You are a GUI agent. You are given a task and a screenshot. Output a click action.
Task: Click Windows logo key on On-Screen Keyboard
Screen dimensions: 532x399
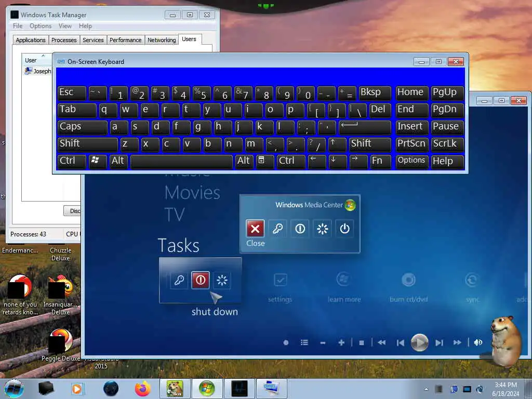(97, 162)
